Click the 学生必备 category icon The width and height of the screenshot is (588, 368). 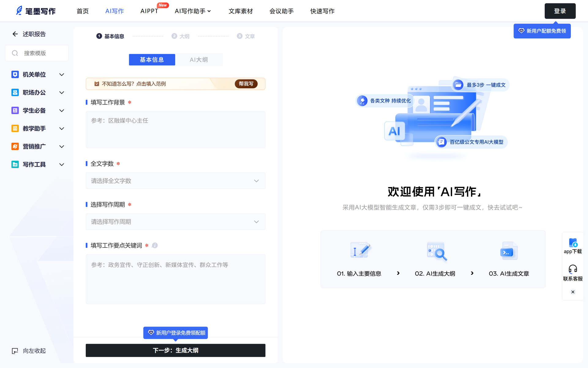pos(15,110)
